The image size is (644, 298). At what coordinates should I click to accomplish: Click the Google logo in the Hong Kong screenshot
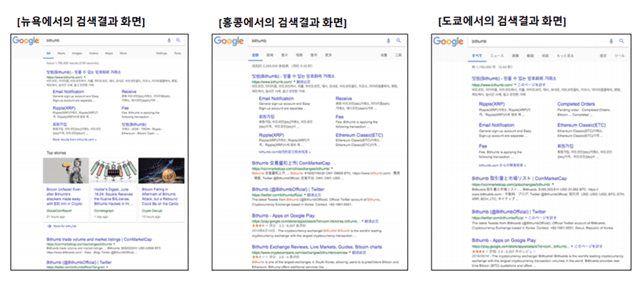(x=229, y=41)
